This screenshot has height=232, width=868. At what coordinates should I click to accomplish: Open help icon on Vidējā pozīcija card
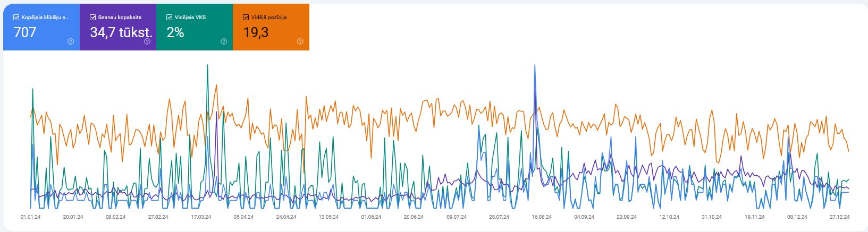(300, 42)
